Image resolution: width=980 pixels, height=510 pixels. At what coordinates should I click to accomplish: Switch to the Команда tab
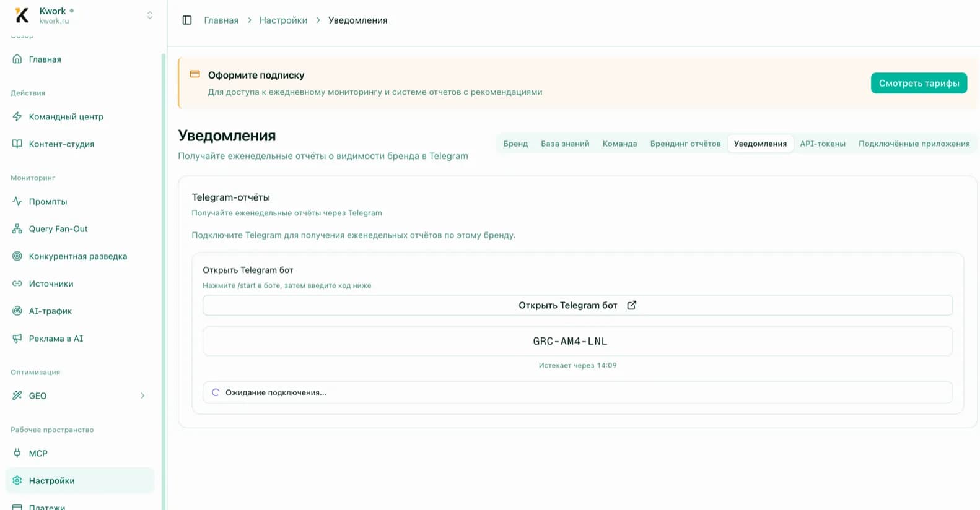point(619,144)
